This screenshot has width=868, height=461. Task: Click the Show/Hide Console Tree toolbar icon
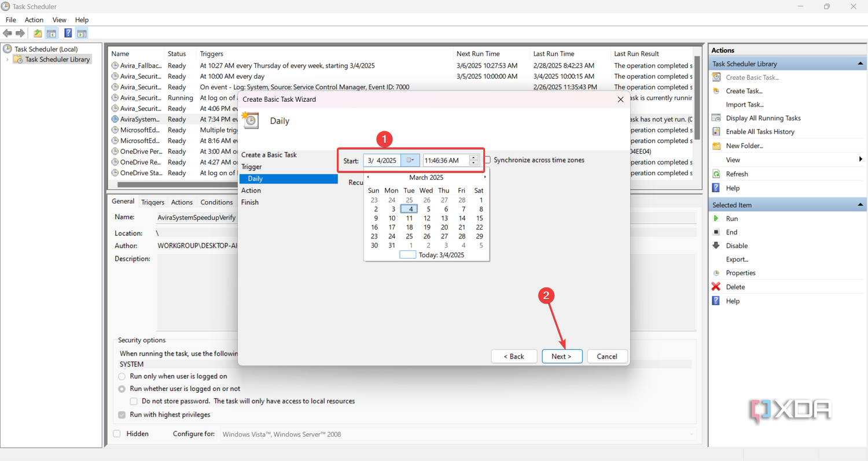click(52, 34)
